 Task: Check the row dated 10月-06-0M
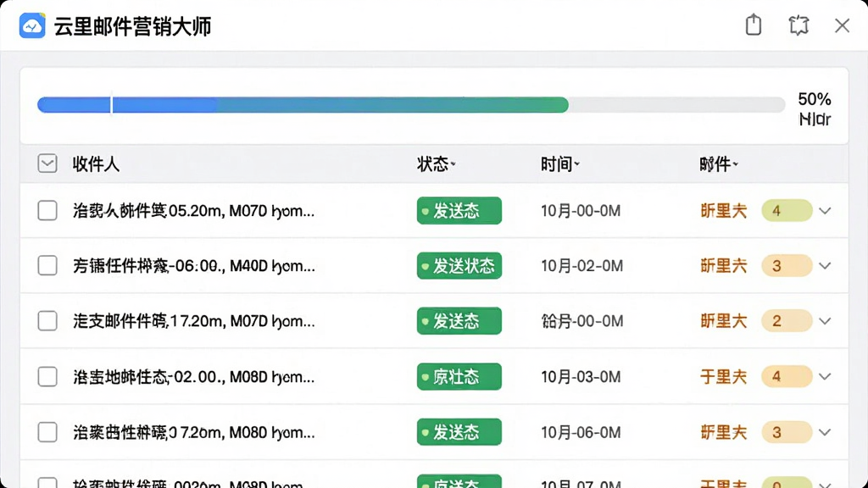[47, 432]
